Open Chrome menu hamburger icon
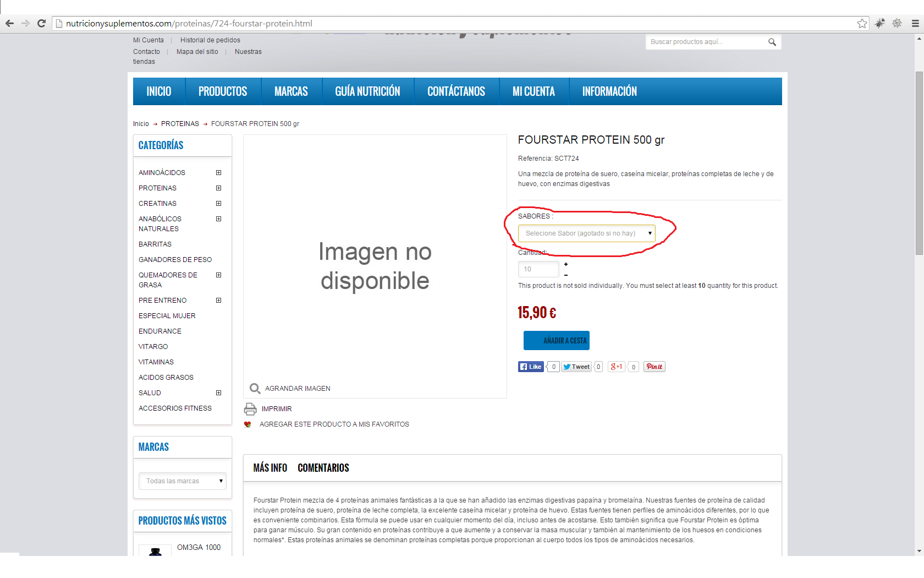The image size is (924, 578). 915,23
